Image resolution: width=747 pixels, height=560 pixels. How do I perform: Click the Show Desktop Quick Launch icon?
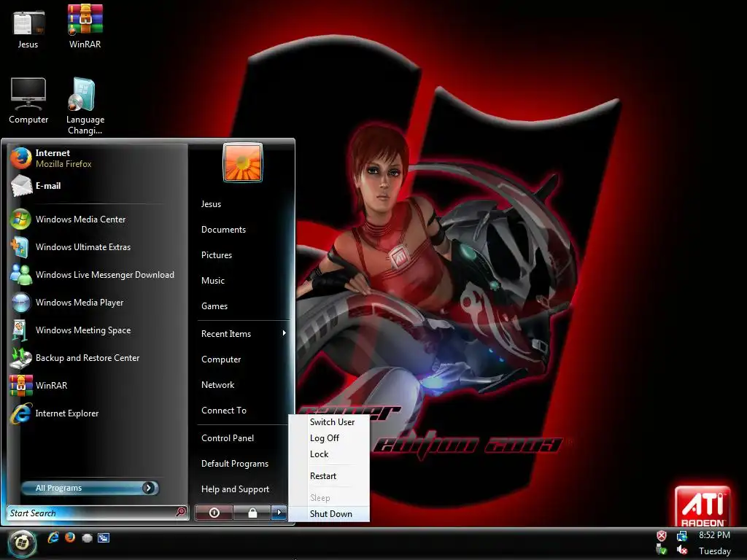coord(87,538)
